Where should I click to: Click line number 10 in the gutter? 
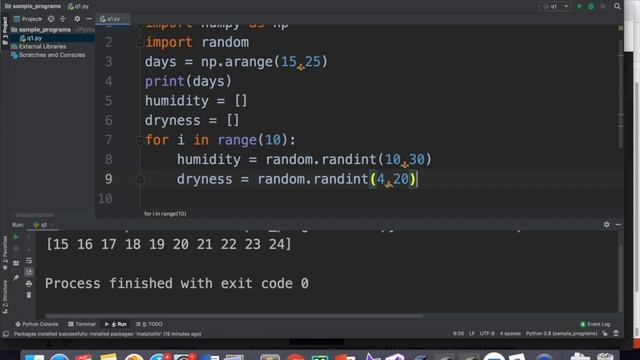[105, 199]
